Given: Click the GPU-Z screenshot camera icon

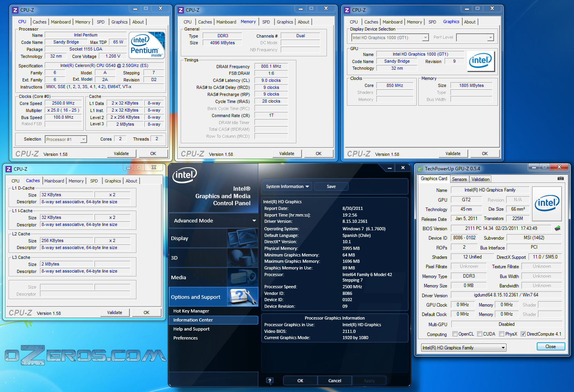Looking at the screenshot, I should (561, 179).
